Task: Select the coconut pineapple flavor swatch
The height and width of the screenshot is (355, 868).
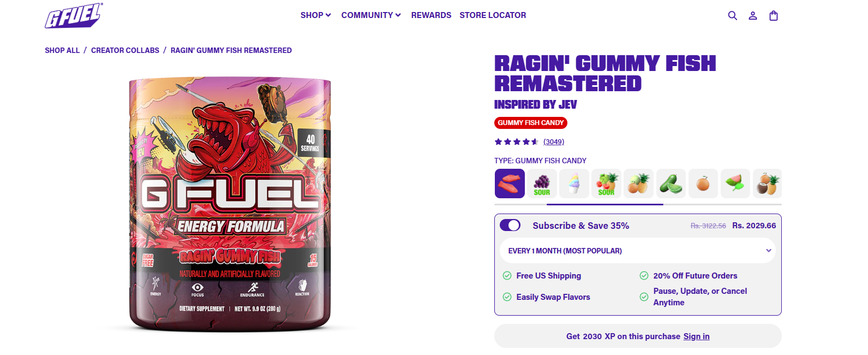Action: [x=767, y=184]
